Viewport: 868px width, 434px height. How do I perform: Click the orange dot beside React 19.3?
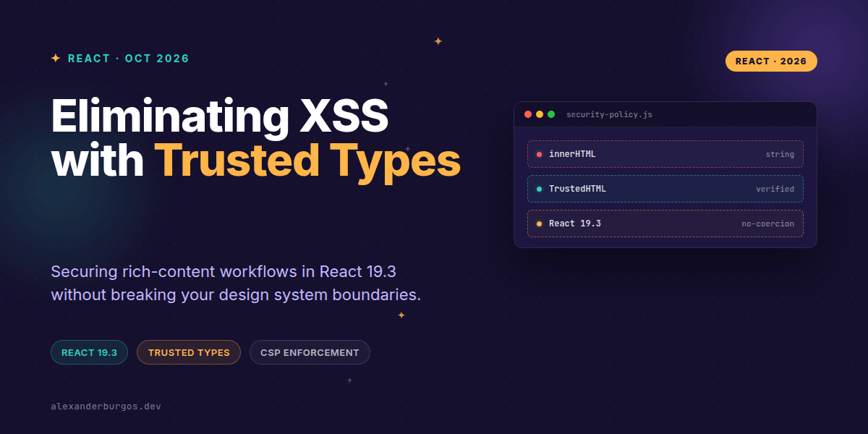(x=539, y=224)
